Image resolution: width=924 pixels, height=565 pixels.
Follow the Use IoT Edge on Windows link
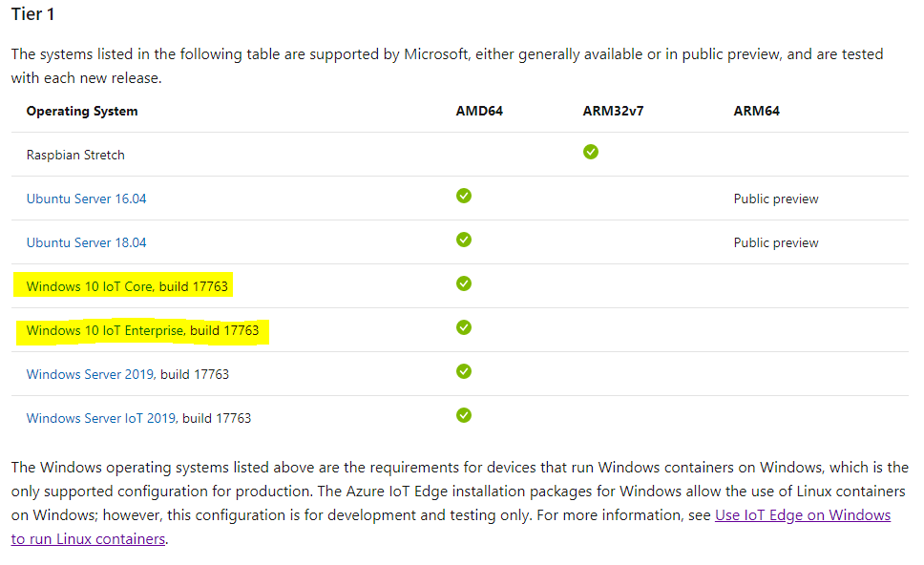click(802, 515)
